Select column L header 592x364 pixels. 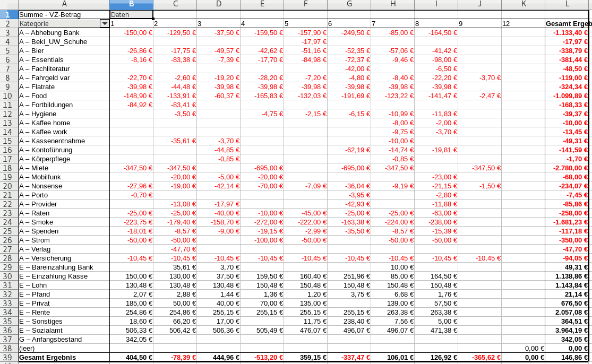567,5
